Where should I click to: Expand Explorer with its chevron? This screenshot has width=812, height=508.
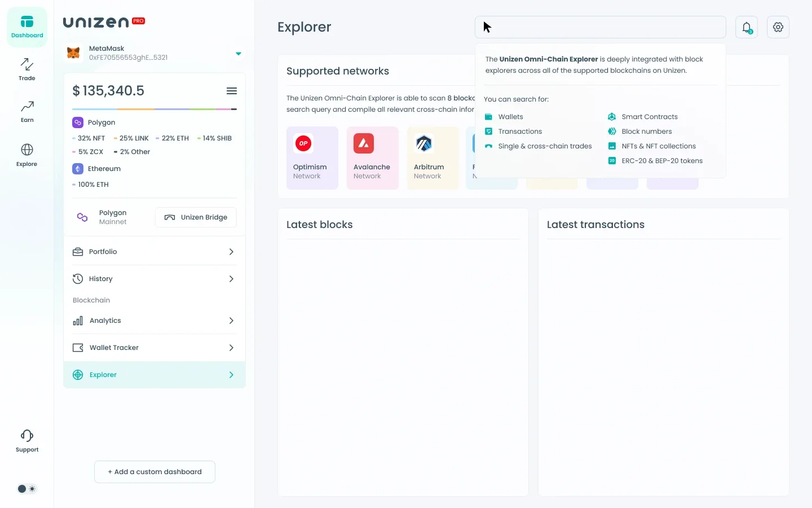click(231, 375)
